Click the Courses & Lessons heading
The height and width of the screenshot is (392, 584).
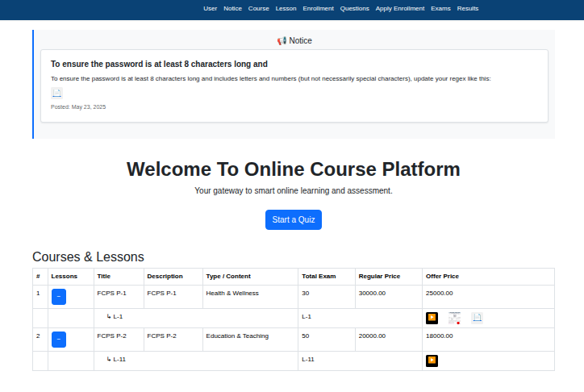click(88, 256)
